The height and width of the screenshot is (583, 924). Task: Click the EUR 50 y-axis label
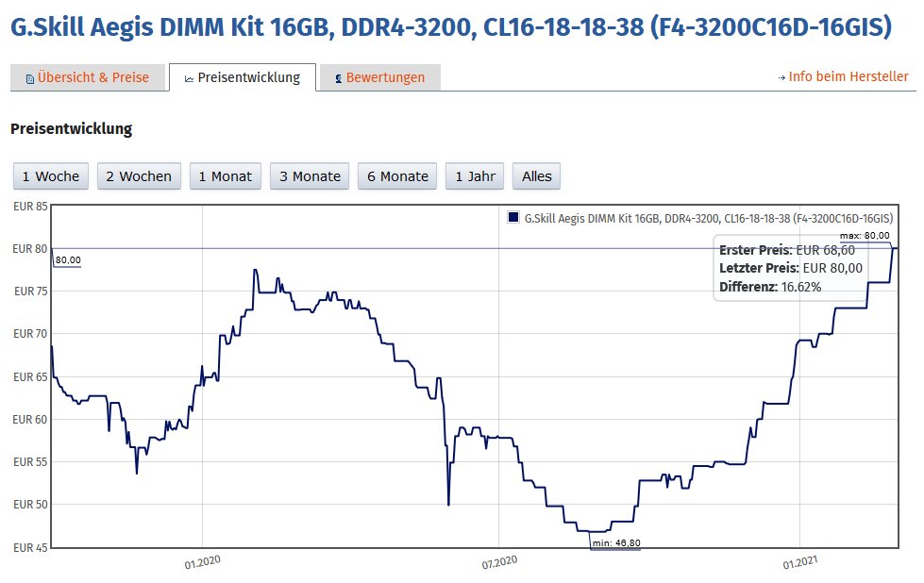30,505
